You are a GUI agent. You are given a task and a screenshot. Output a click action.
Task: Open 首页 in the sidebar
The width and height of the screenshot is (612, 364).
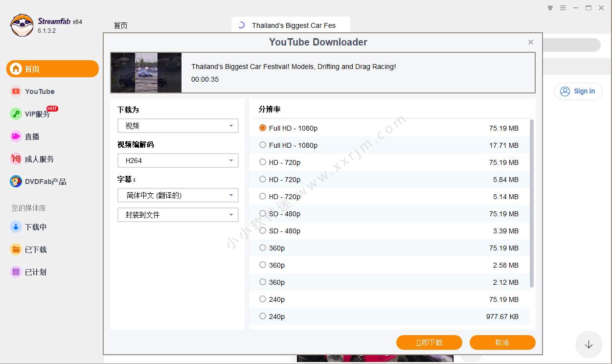click(52, 69)
